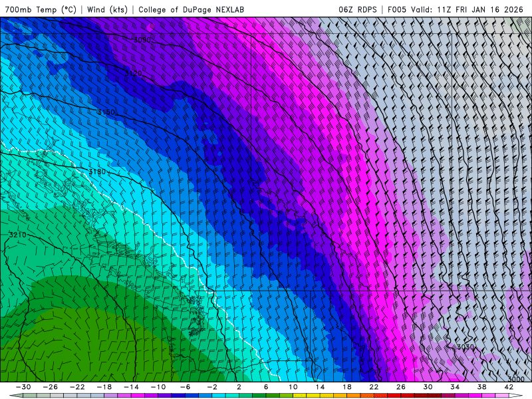This screenshot has height=399, width=532.
Task: Click the bright magenta swatch below -14
Action: [138, 396]
